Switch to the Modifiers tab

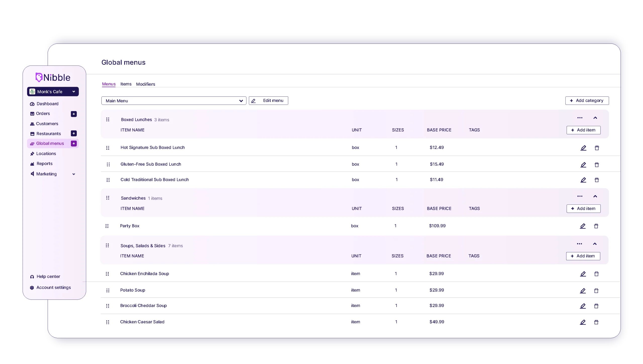(x=145, y=84)
